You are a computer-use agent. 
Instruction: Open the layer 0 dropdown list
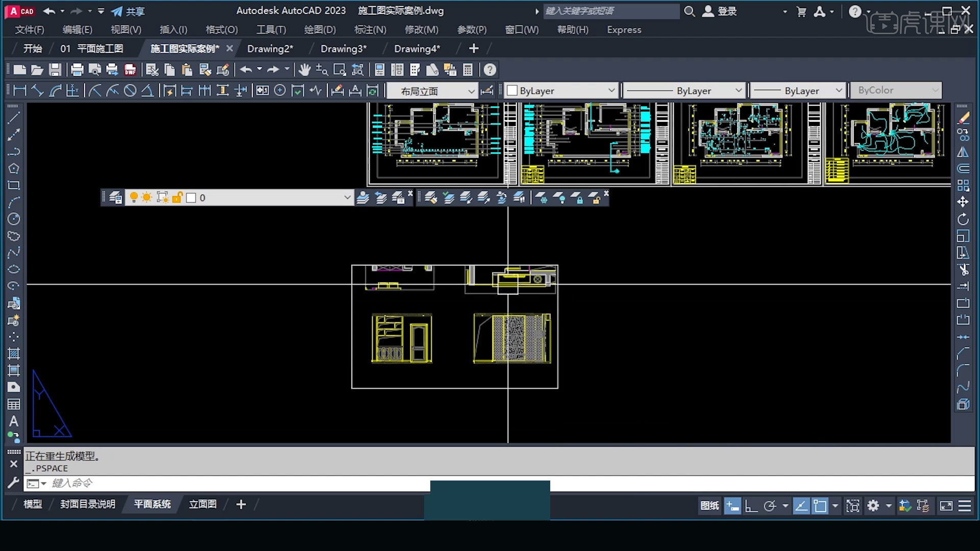347,197
